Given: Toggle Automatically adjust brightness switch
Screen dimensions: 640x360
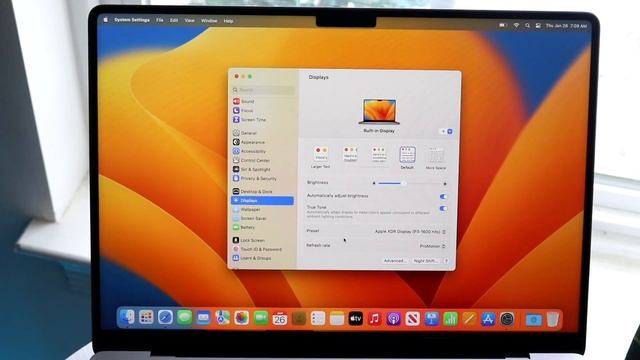Looking at the screenshot, I should pos(443,196).
